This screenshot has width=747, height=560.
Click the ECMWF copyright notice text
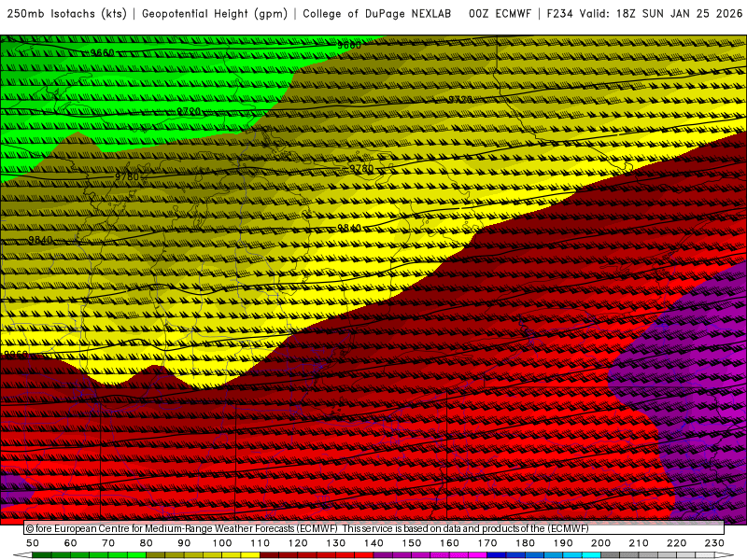click(x=307, y=528)
